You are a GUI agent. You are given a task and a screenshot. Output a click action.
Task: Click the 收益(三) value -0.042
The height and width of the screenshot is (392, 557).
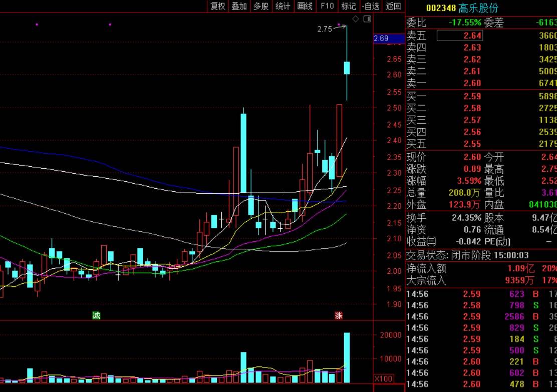click(x=468, y=241)
